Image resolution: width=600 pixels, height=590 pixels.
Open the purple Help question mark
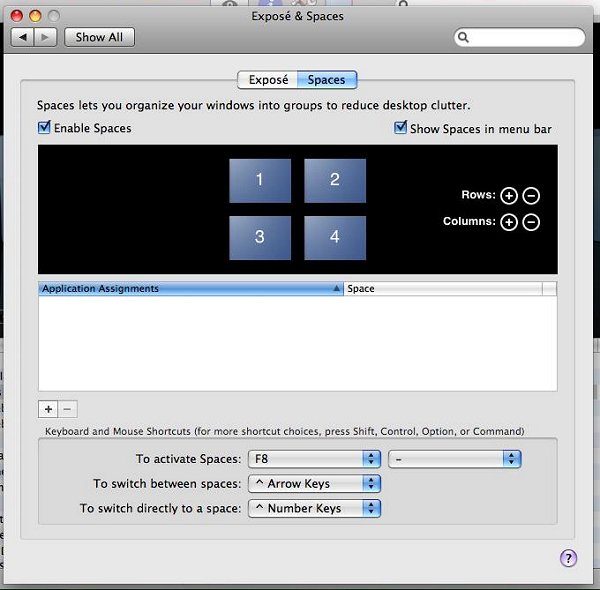[x=568, y=558]
